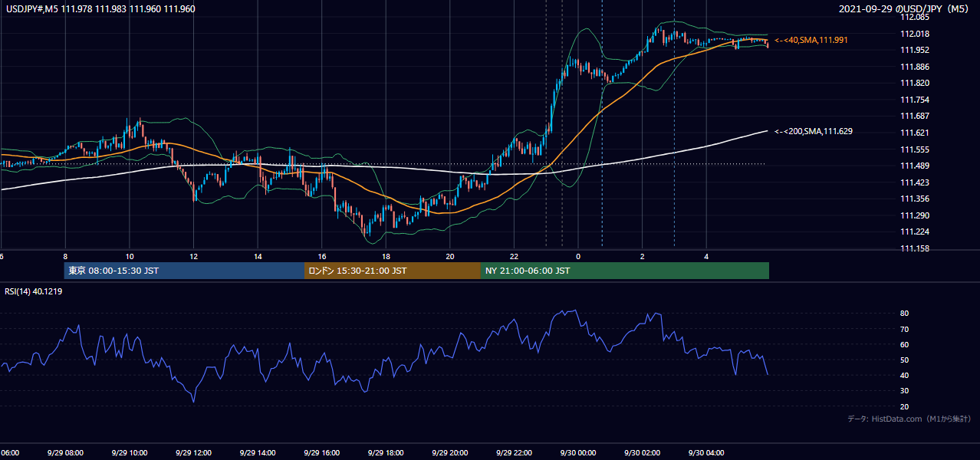
Task: Click the hour label 12 under the price chart
Action: (194, 257)
